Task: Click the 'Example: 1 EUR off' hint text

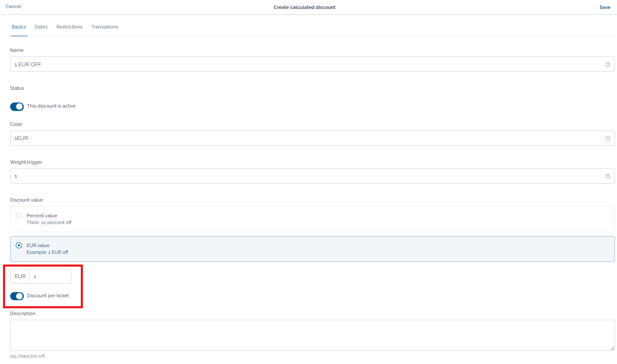Action: [47, 252]
